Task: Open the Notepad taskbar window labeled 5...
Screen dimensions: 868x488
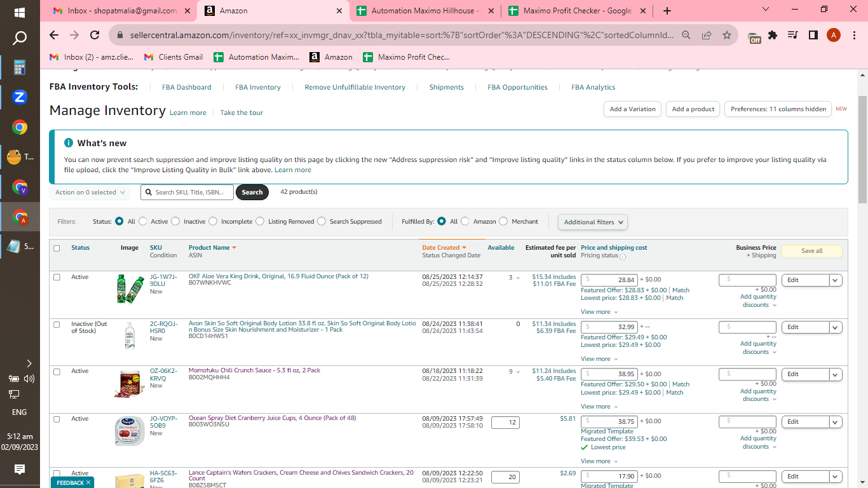Action: 20,247
